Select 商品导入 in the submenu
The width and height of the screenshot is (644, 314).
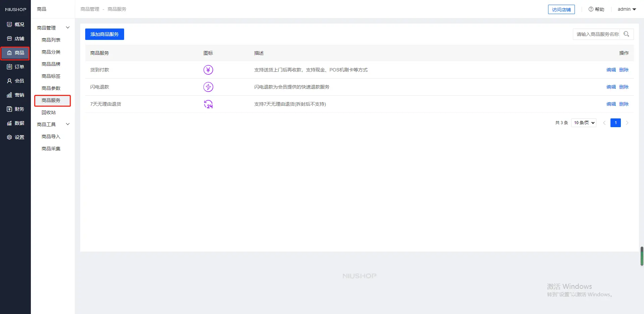[51, 137]
